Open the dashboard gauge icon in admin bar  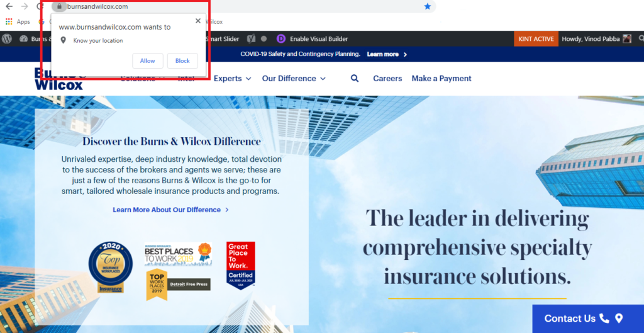coord(23,38)
